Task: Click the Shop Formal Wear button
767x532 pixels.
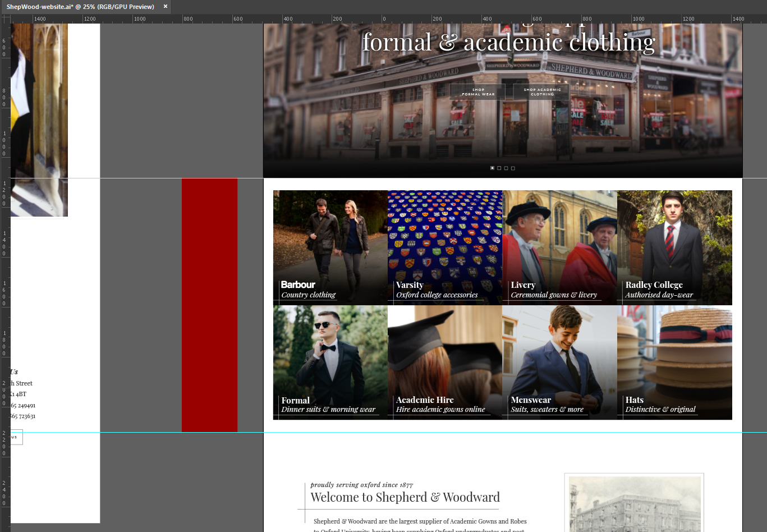Action: tap(478, 92)
